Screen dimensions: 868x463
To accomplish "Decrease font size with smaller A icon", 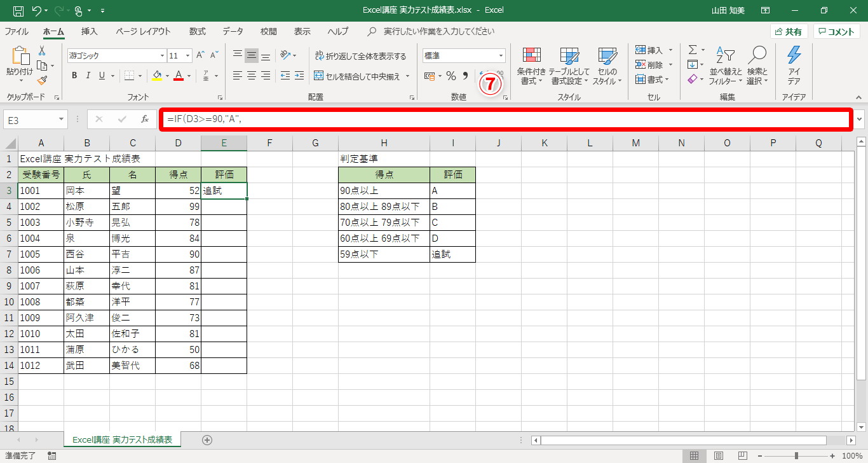I will click(215, 55).
